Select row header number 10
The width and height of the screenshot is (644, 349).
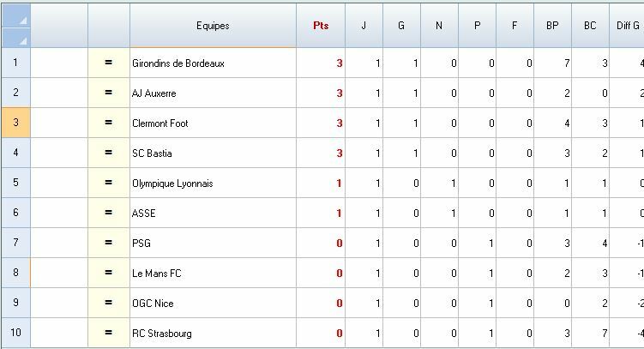click(15, 334)
